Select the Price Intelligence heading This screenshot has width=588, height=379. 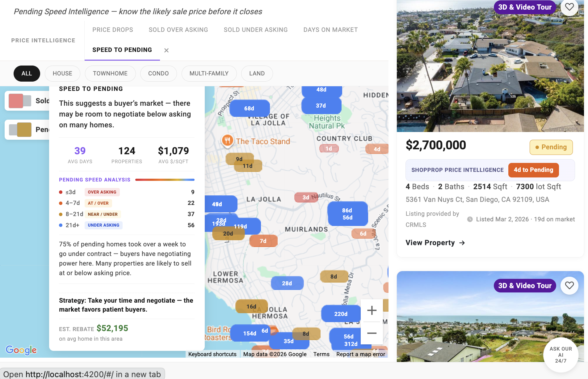coord(43,40)
